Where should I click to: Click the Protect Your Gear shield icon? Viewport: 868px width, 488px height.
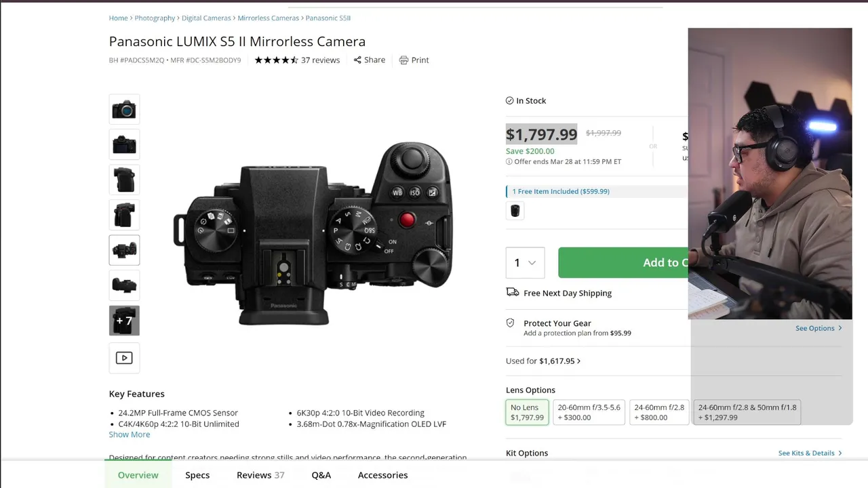(511, 323)
